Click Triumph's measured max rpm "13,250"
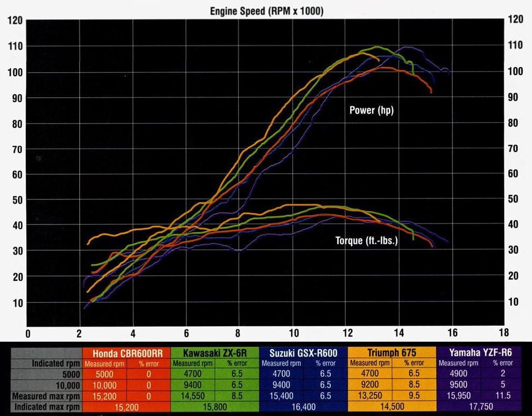The image size is (532, 416). pos(370,396)
